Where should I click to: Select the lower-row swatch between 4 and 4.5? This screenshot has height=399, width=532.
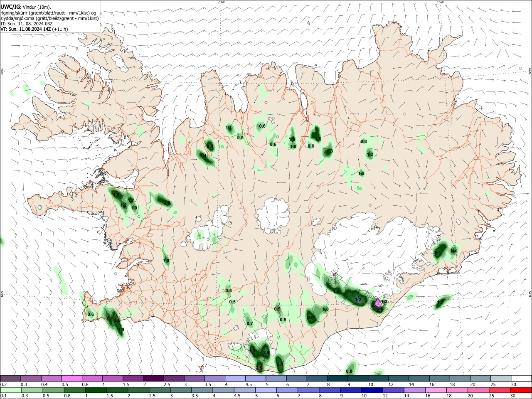point(223,390)
